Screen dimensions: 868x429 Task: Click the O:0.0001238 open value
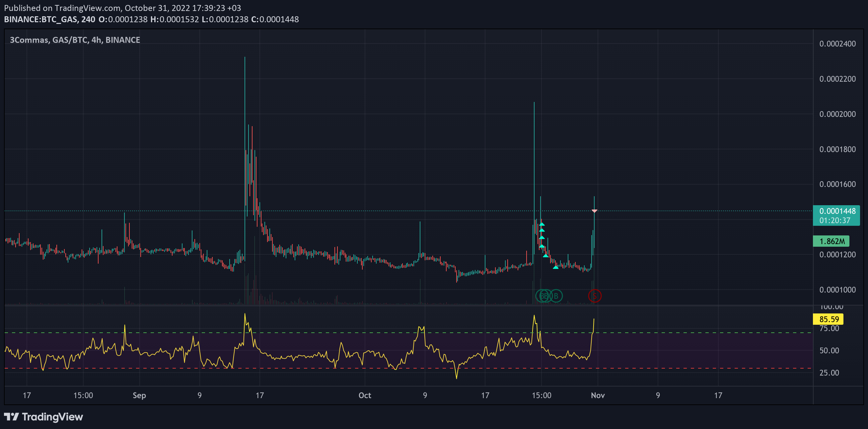(123, 19)
